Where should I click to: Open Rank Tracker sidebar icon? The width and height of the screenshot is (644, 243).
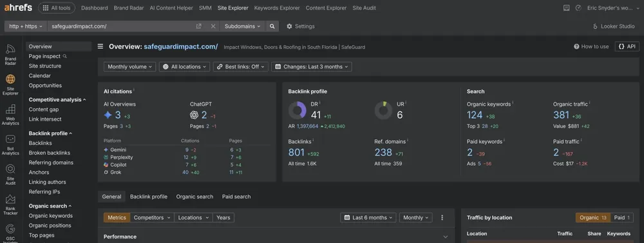coord(10,205)
